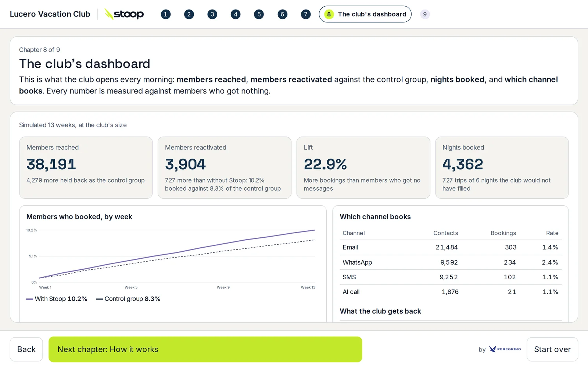The height and width of the screenshot is (368, 588).
Task: Click the 'What the club gets back' heading
Action: click(x=380, y=311)
